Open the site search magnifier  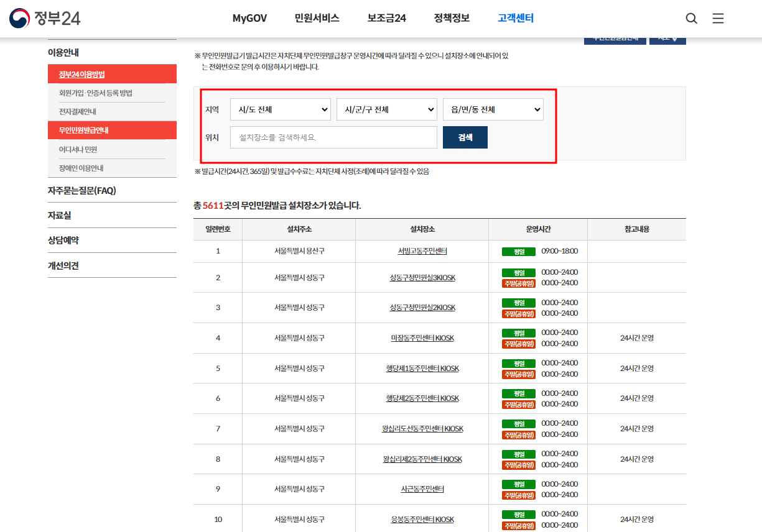(x=691, y=18)
